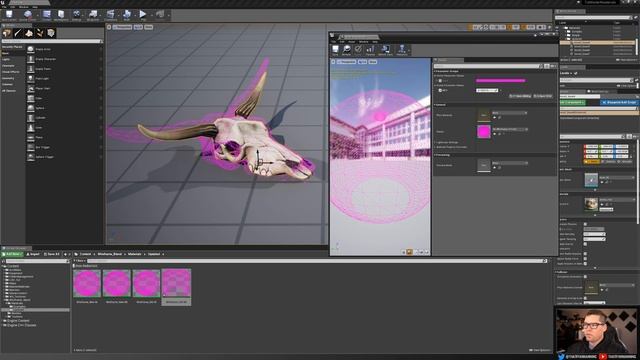
Task: Open Perspective dropdown in material preview viewport
Action: [x=347, y=62]
